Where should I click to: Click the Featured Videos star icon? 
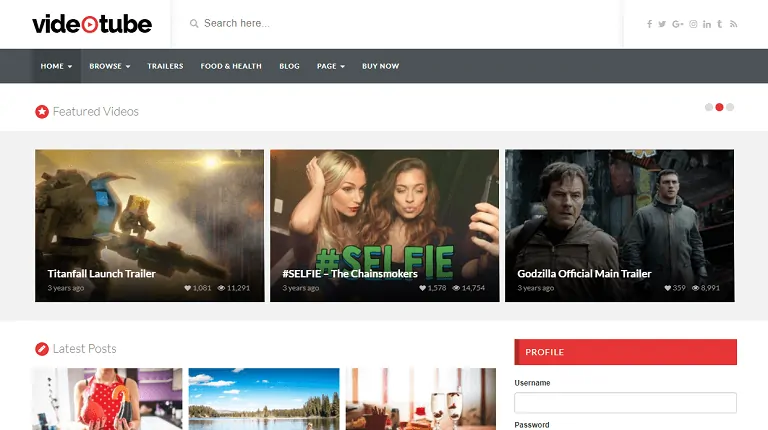click(x=42, y=112)
